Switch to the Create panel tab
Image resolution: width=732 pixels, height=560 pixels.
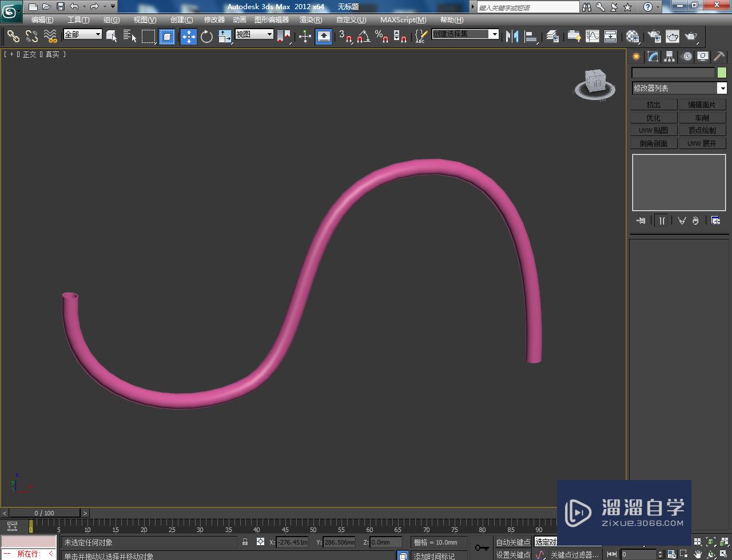tap(636, 57)
